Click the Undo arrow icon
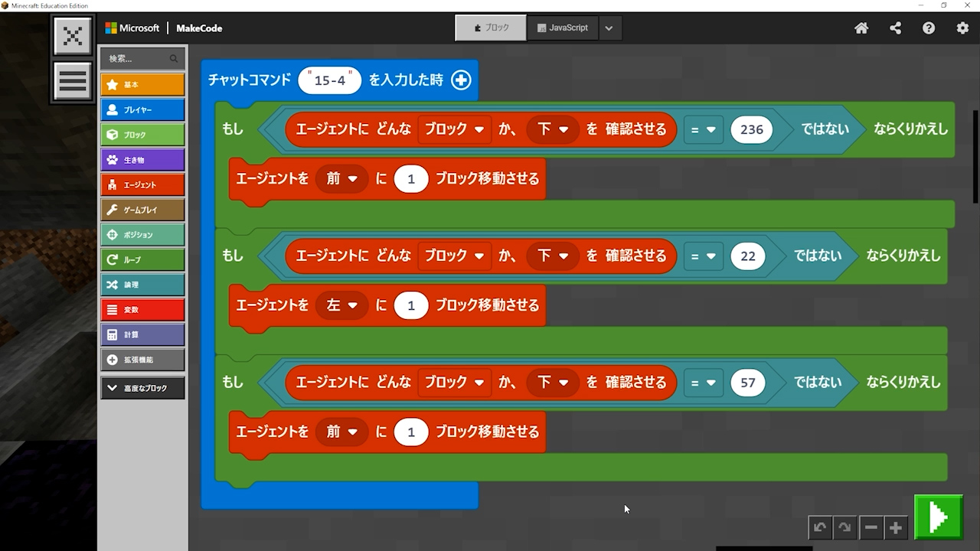Viewport: 980px width, 551px height. pos(820,527)
